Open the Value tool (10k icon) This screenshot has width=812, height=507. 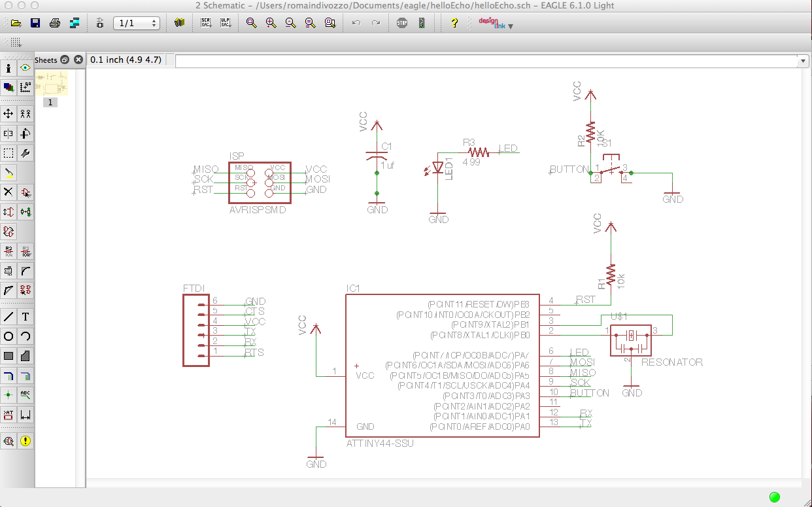(x=25, y=251)
